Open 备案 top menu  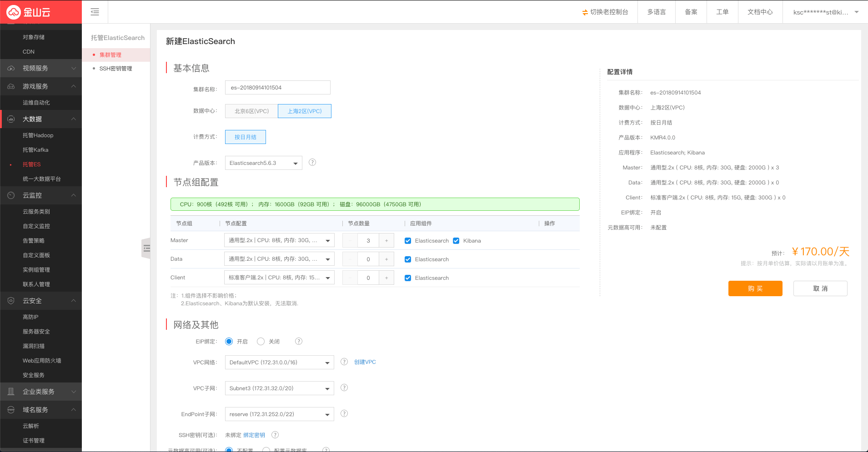tap(691, 12)
